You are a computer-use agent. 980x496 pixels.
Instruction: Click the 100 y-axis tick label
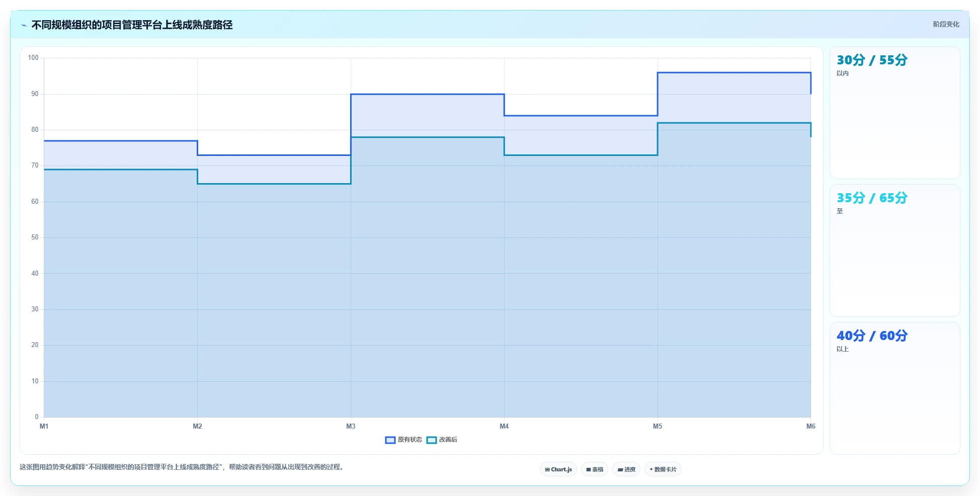coord(33,58)
